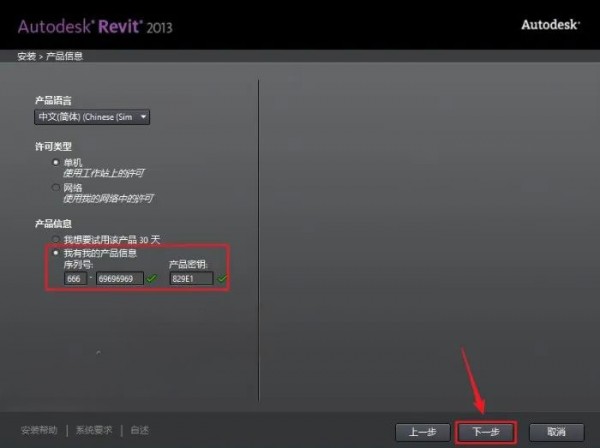This screenshot has height=448, width=600.
Task: Open the 自述 readme link
Action: point(140,430)
